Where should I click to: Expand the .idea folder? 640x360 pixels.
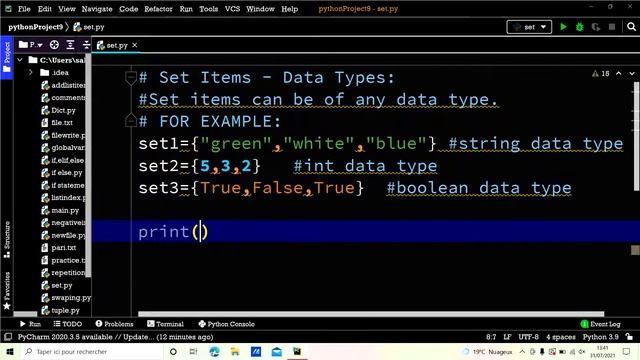[x=31, y=73]
